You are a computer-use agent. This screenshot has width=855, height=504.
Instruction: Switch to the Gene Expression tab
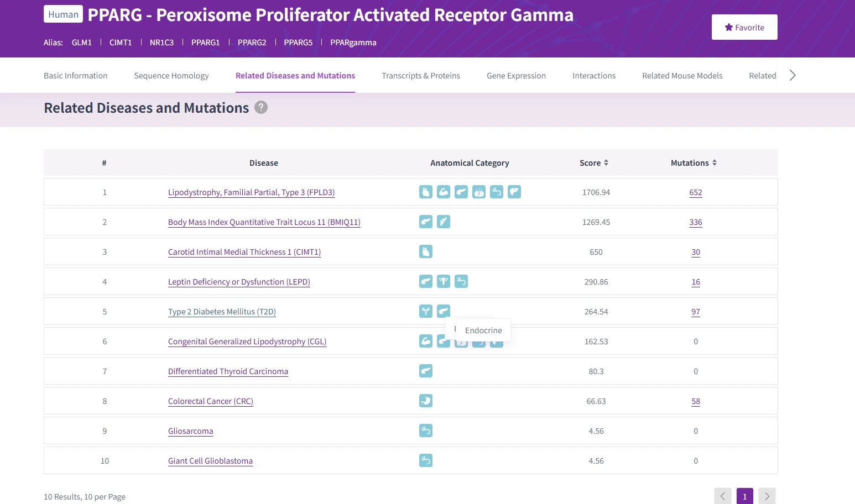[516, 75]
